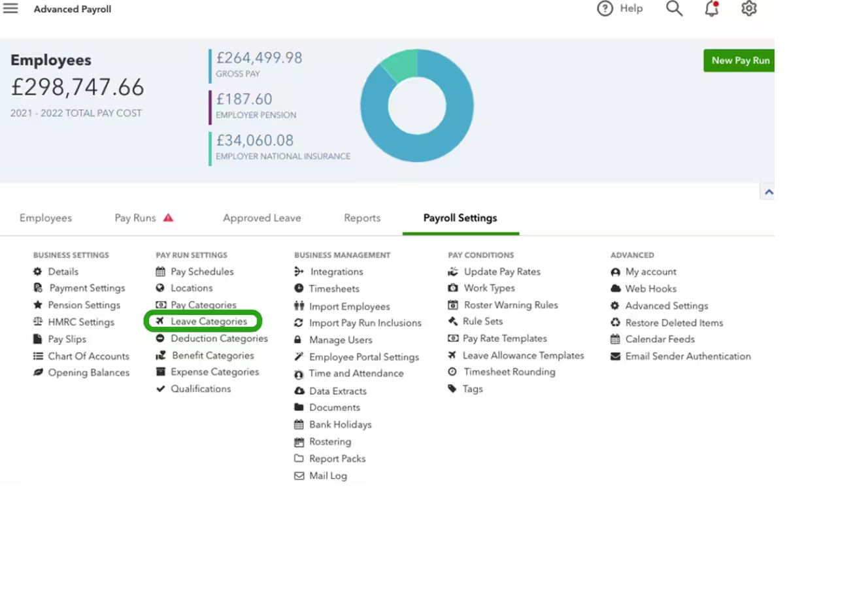The width and height of the screenshot is (868, 594).
Task: Click the padlock icon beside Manage Users
Action: 298,340
